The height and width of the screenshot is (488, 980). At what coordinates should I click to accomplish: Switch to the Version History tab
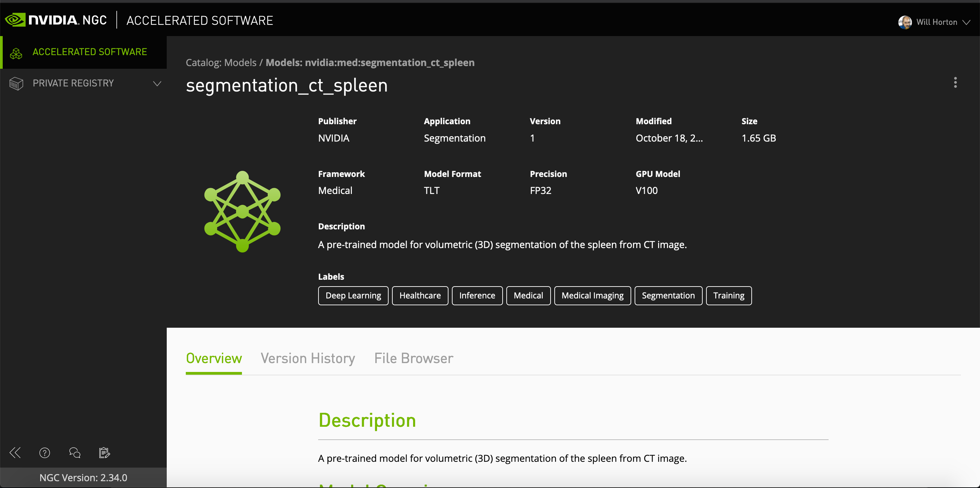point(307,358)
